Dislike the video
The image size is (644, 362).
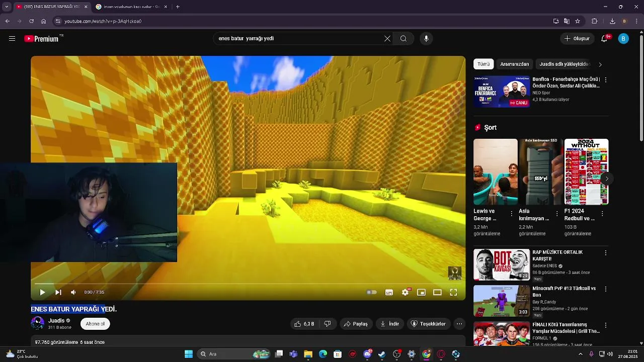(328, 324)
